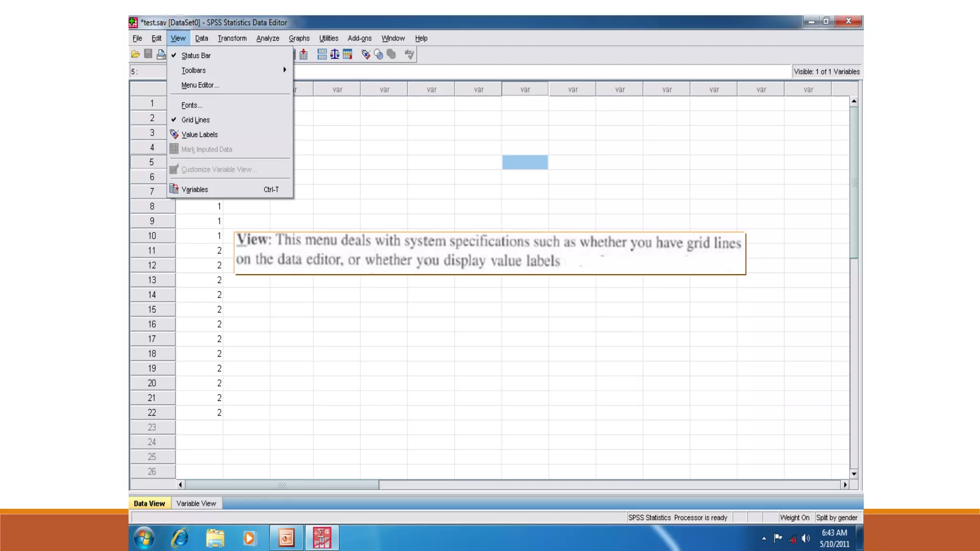
Task: Click the Select Cases toolbar icon
Action: (x=347, y=55)
